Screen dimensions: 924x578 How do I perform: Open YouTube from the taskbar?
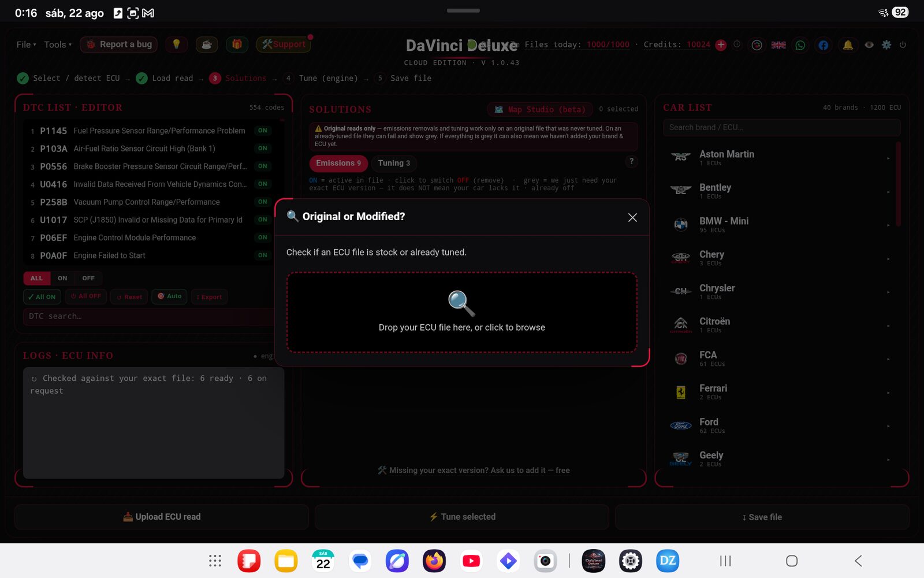tap(471, 561)
